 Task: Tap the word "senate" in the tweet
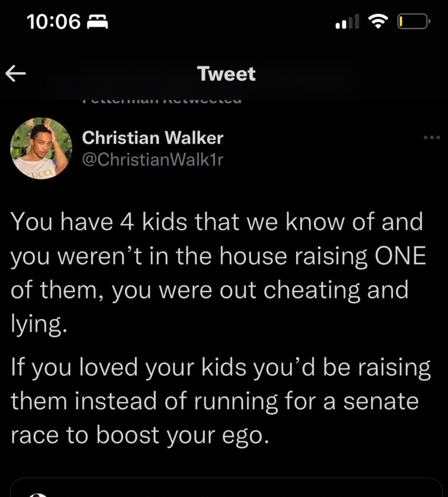pyautogui.click(x=381, y=401)
